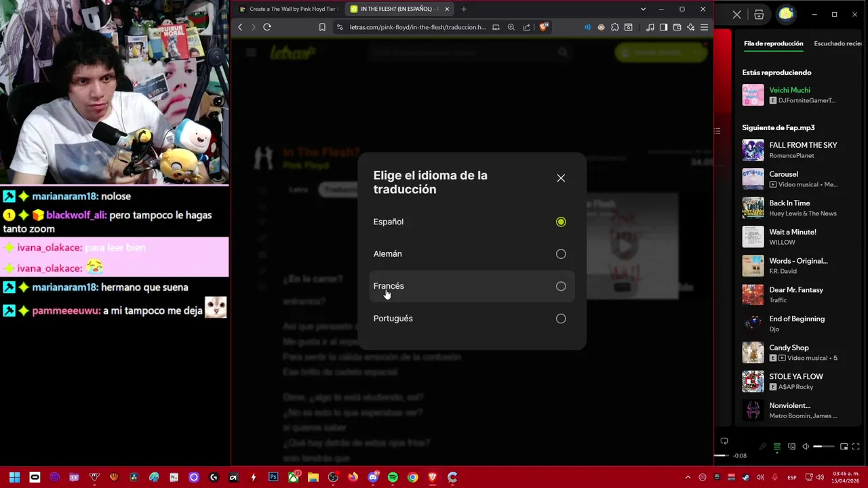Mute the Spotify volume speaker
Screen dimensions: 868x488
pos(806,447)
